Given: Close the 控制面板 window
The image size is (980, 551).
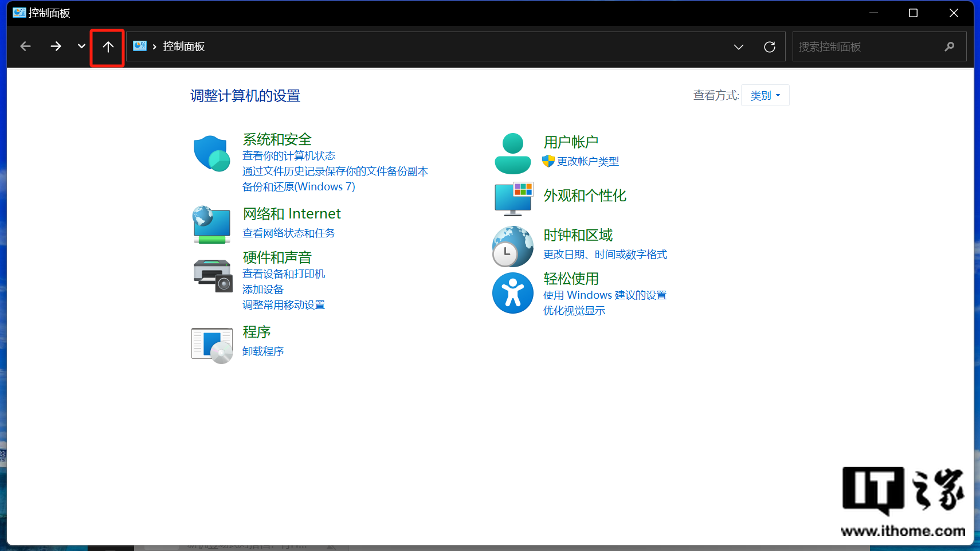Looking at the screenshot, I should 954,13.
